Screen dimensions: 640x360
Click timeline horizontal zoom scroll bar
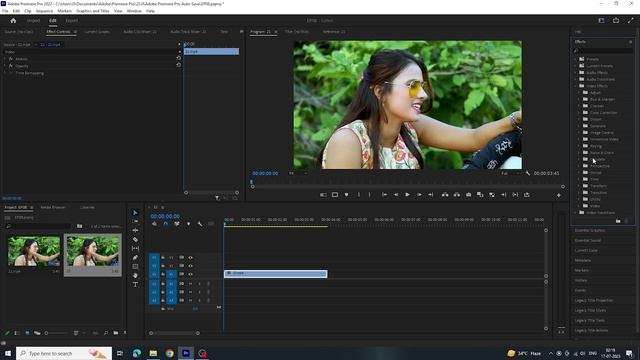(x=174, y=333)
